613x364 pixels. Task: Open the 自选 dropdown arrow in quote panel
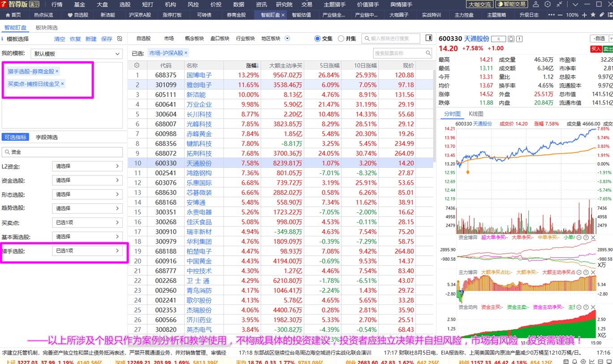point(611,39)
